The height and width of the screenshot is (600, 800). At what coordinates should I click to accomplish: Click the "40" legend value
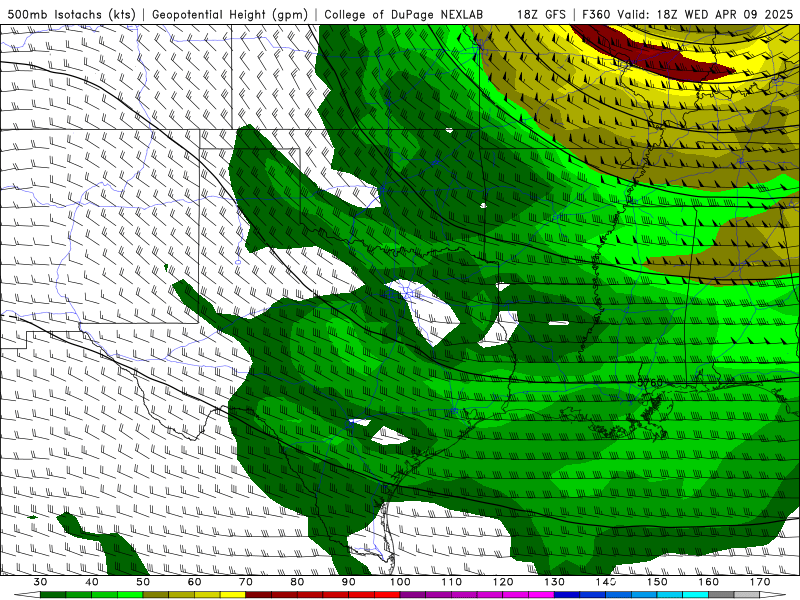[x=91, y=582]
